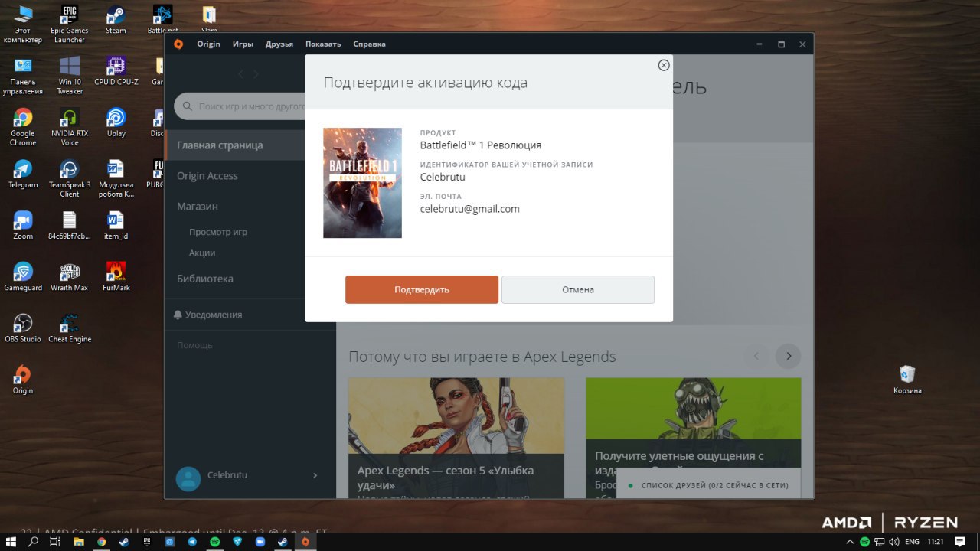Screen dimensions: 980x551
Task: Select the item_id Word document icon
Action: 116,226
